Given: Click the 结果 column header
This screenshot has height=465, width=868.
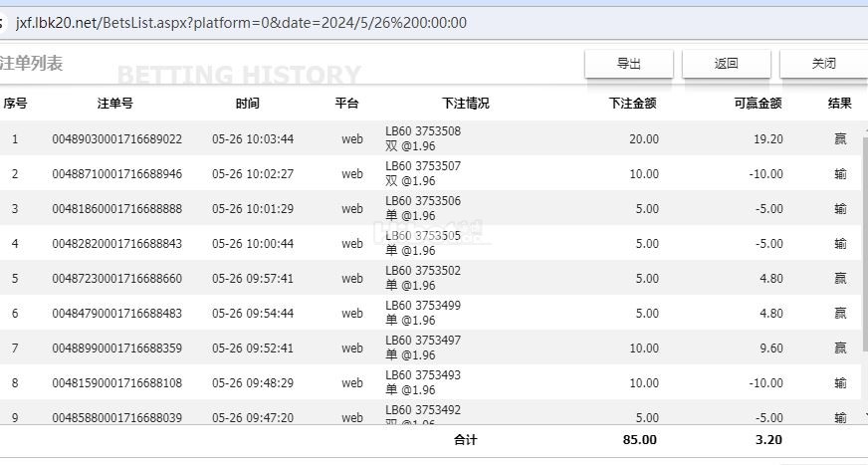Looking at the screenshot, I should [x=840, y=103].
